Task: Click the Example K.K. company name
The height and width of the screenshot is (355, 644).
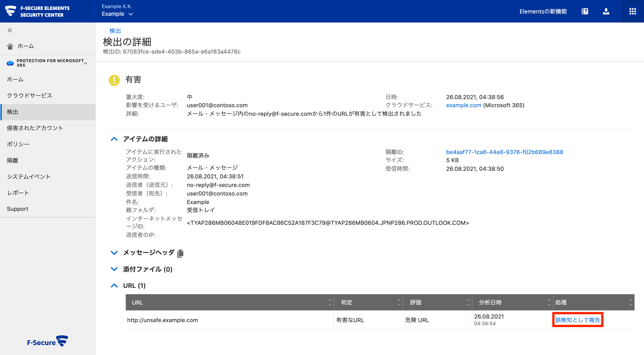Action: tap(117, 6)
